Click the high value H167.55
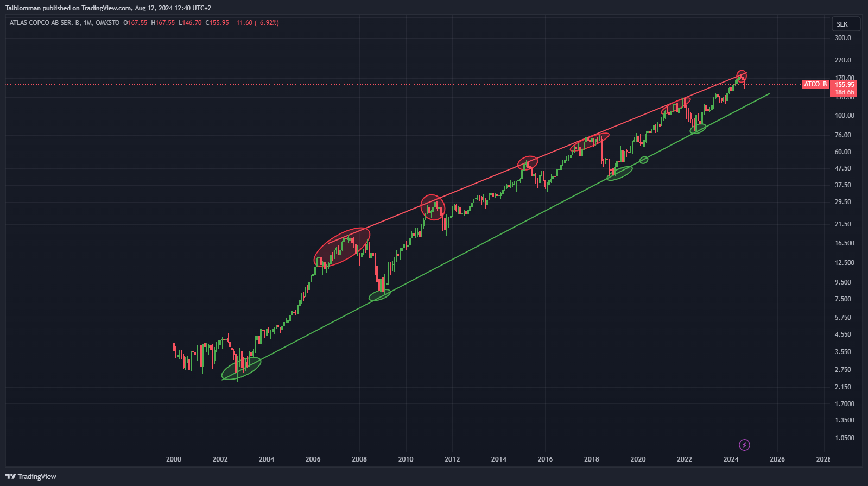This screenshot has height=486, width=868. coord(163,23)
